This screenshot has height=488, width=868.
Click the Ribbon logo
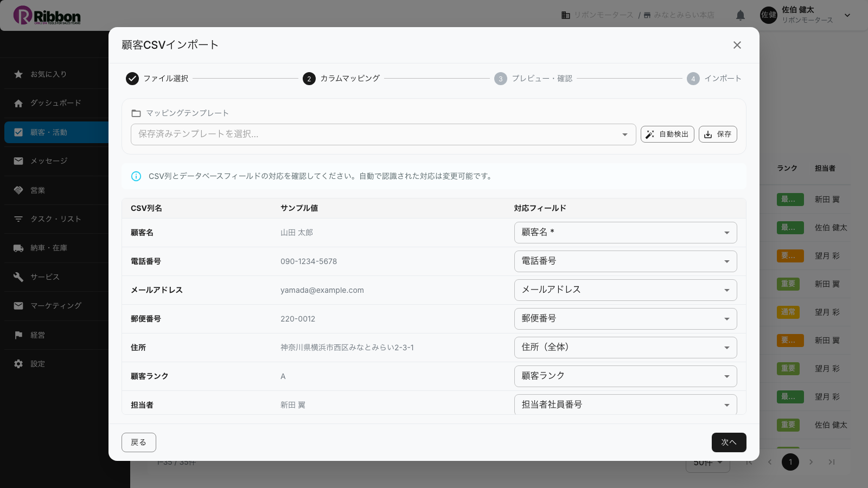click(x=47, y=15)
